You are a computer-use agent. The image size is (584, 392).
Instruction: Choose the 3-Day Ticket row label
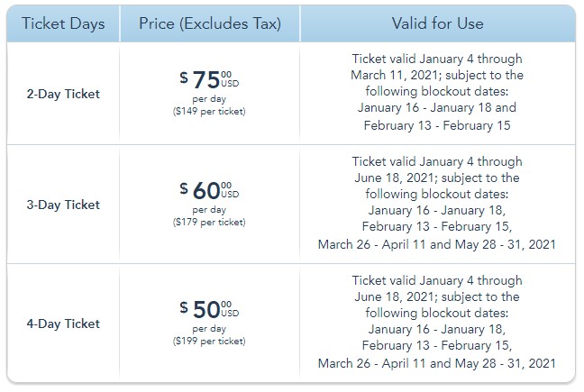(x=63, y=205)
